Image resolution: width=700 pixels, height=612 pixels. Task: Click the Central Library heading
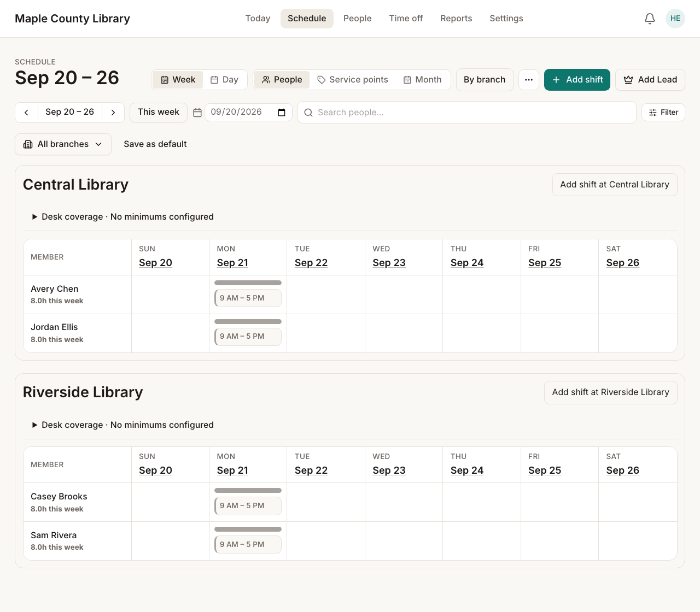(x=75, y=185)
